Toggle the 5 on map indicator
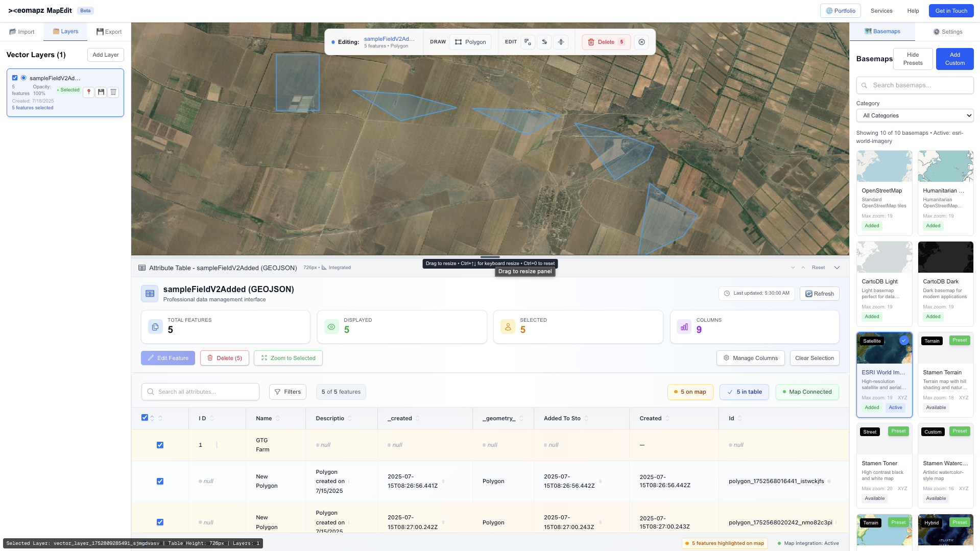The width and height of the screenshot is (980, 551). point(690,392)
